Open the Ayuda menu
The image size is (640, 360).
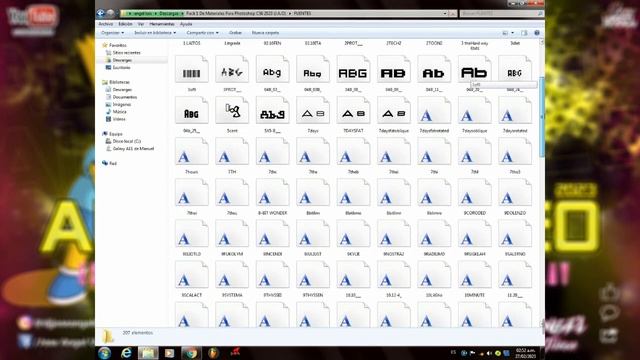[x=186, y=24]
